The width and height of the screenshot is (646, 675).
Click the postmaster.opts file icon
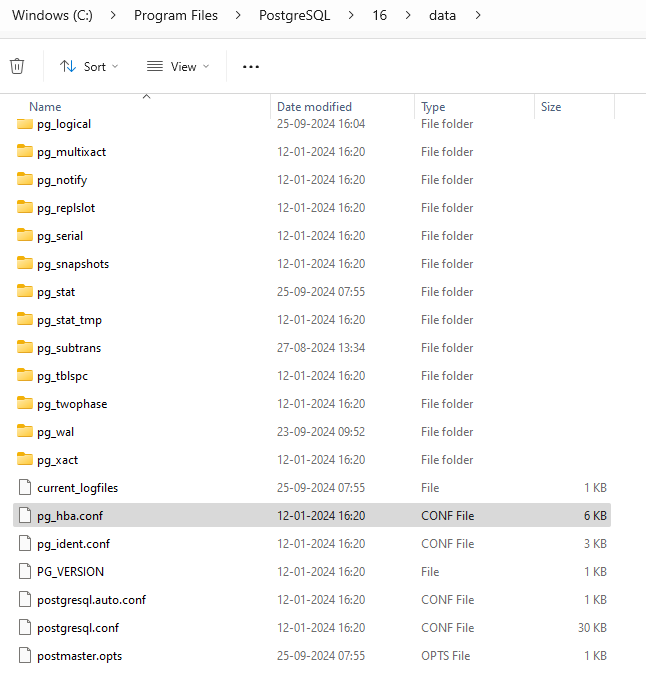[25, 655]
